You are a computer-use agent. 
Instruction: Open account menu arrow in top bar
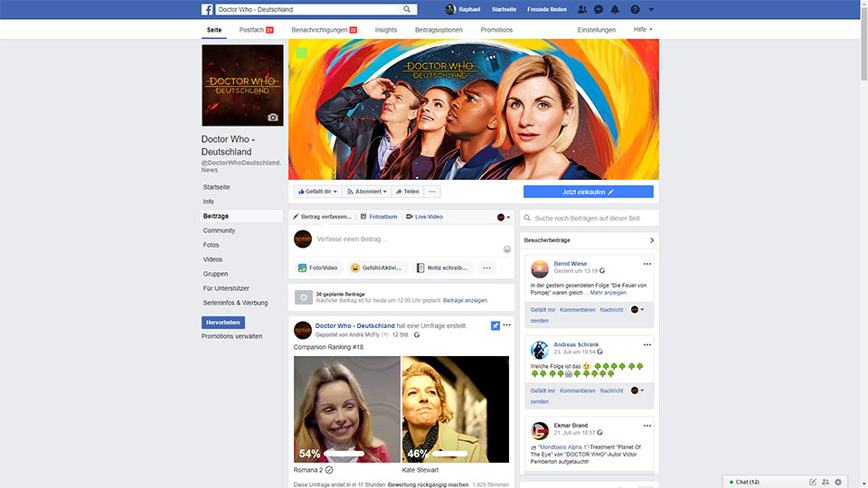[x=652, y=9]
